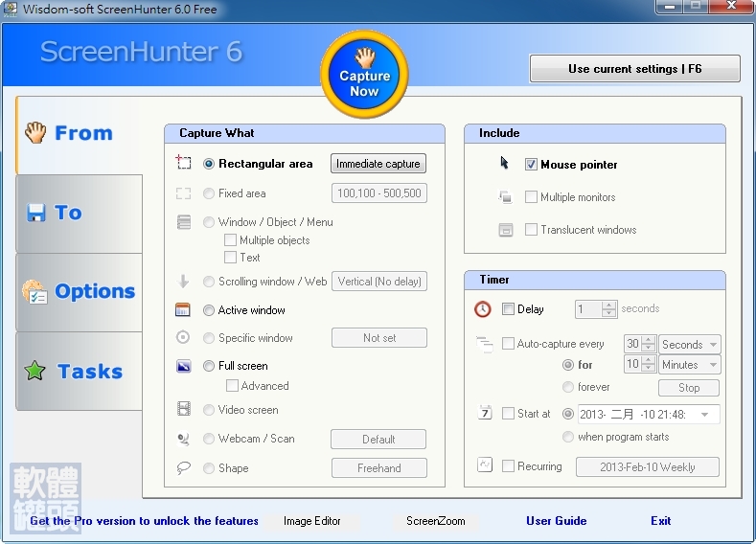
Task: Click Get the Pro version link
Action: tap(144, 521)
